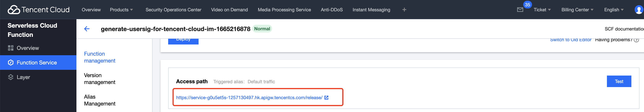This screenshot has height=112, width=644.
Task: Click the function name generate-usersig-for-tencent-cloud-im-1665216878
Action: click(x=175, y=29)
